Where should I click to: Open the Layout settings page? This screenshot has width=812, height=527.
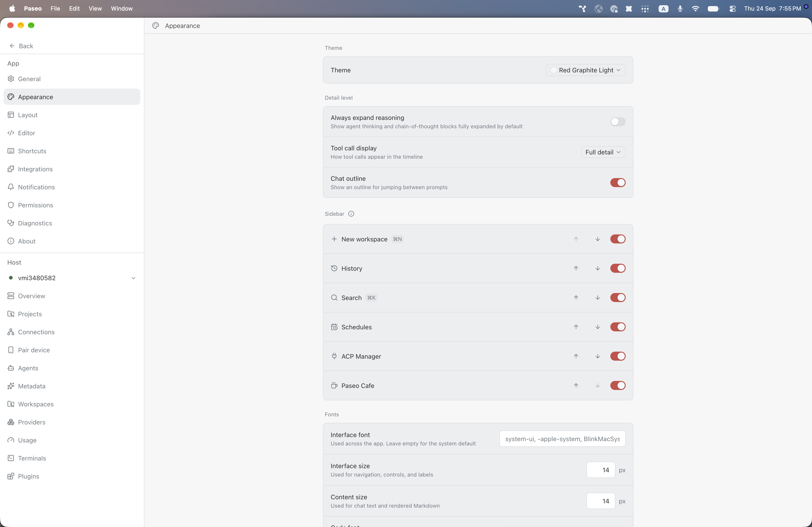pos(72,115)
